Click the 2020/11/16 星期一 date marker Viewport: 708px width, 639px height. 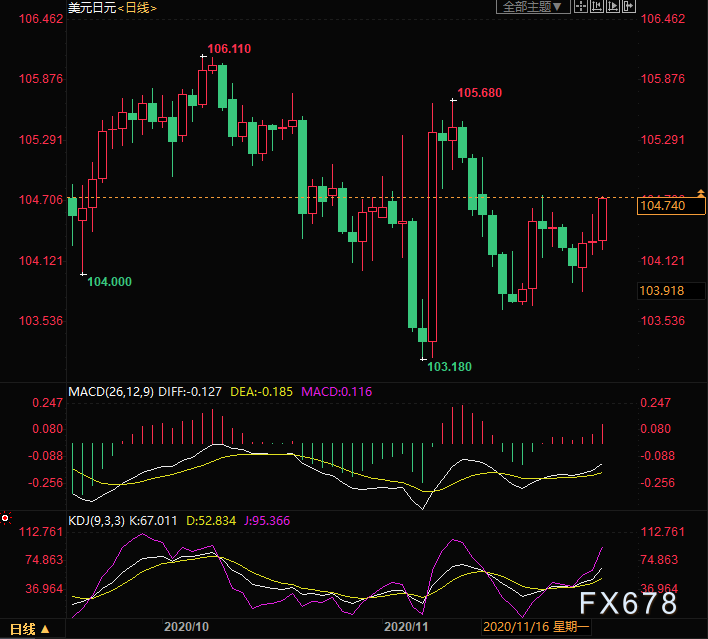tap(537, 627)
